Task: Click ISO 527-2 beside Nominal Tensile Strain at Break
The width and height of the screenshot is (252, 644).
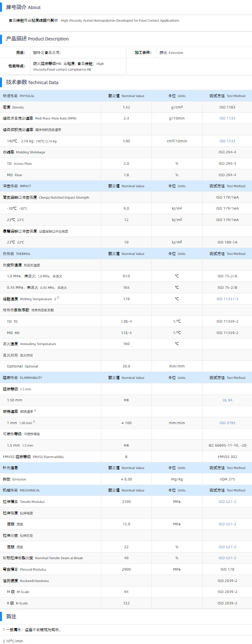Action: [x=227, y=558]
